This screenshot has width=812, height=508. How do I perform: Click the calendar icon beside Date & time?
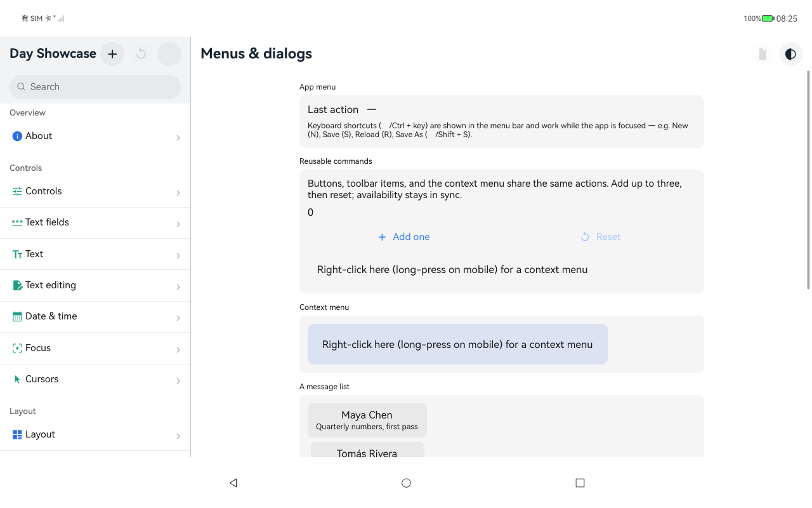(x=17, y=316)
